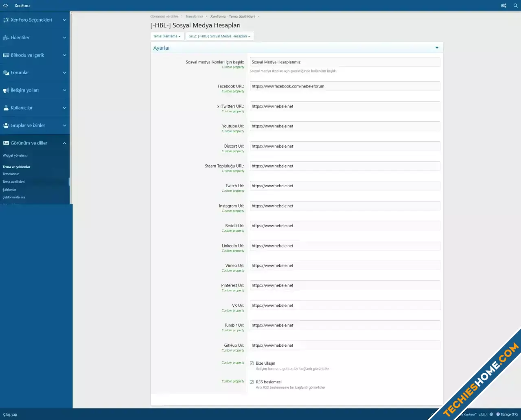This screenshot has height=420, width=521.
Task: Toggle the RSS beslemesi checkbox
Action: 252,382
